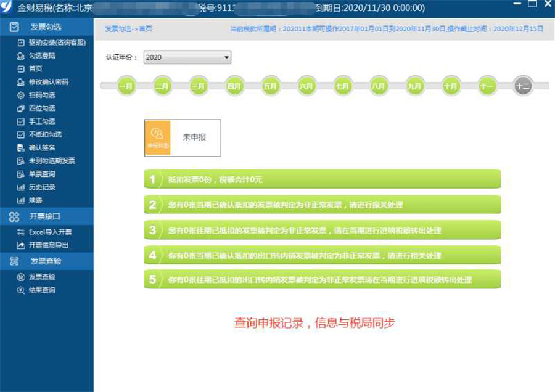Click the orange 申报状态 icon

(157, 137)
